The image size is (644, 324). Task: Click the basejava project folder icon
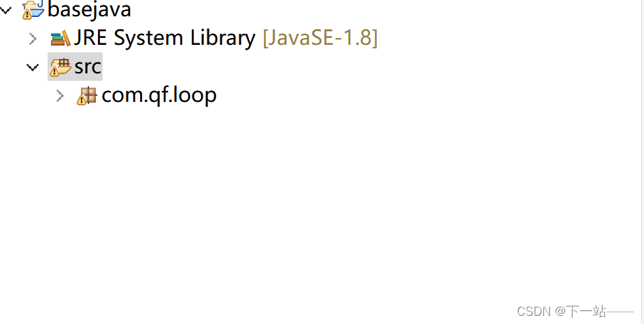[x=33, y=10]
